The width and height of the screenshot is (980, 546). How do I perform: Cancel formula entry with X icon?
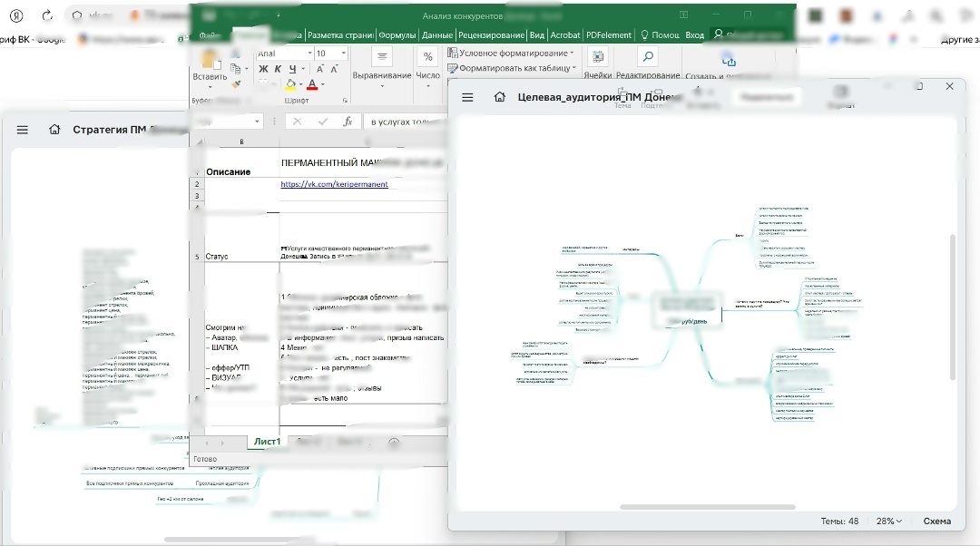[x=298, y=122]
